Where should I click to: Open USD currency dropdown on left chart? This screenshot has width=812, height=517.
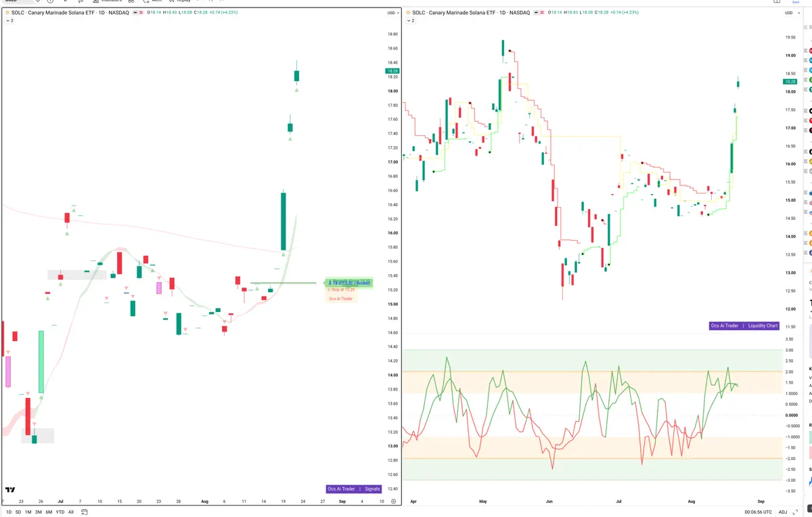click(x=392, y=13)
